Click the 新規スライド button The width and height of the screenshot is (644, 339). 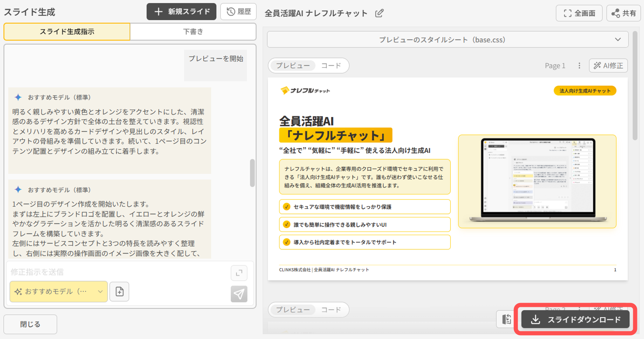tap(181, 12)
